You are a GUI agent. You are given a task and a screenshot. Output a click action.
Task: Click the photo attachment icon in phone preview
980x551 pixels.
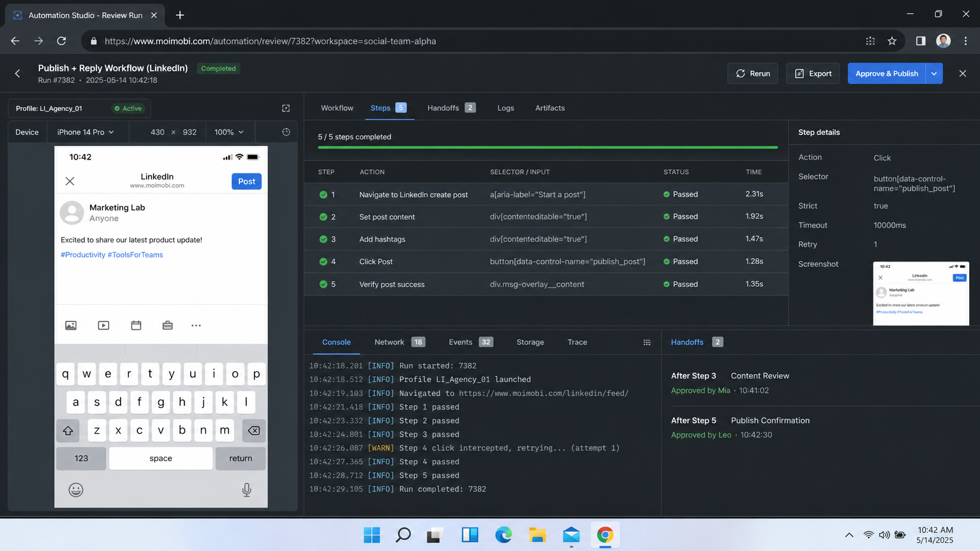(x=71, y=325)
